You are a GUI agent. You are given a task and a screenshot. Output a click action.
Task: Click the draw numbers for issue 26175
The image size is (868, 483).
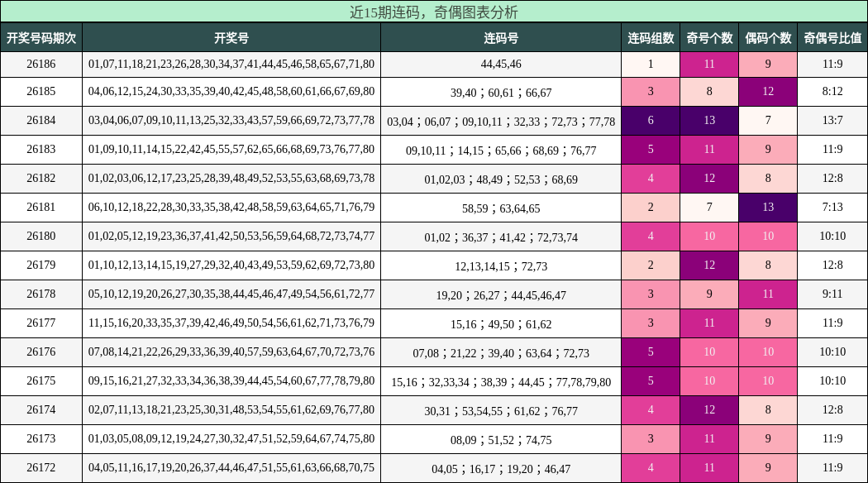pos(231,380)
